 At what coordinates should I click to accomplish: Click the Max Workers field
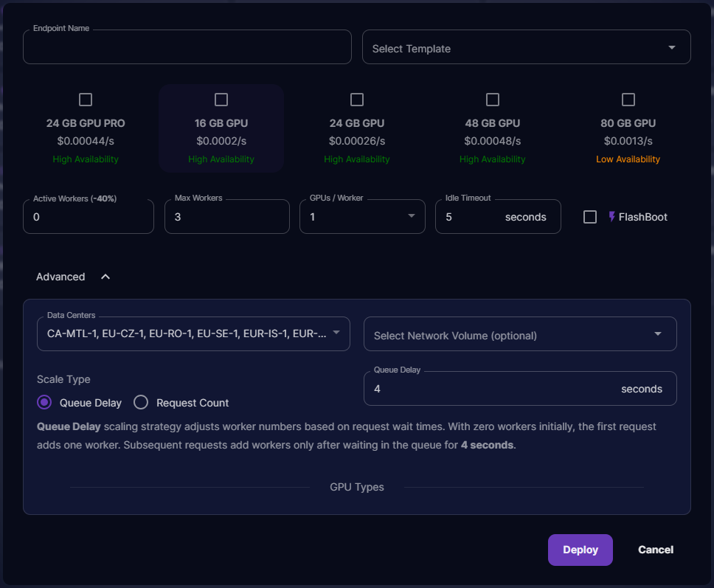pyautogui.click(x=227, y=217)
